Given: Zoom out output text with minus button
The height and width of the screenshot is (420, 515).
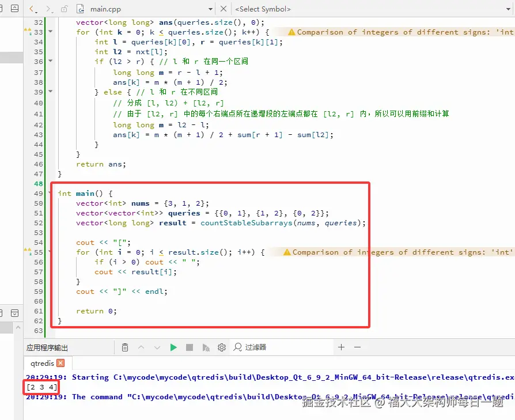Looking at the screenshot, I should click(x=357, y=347).
